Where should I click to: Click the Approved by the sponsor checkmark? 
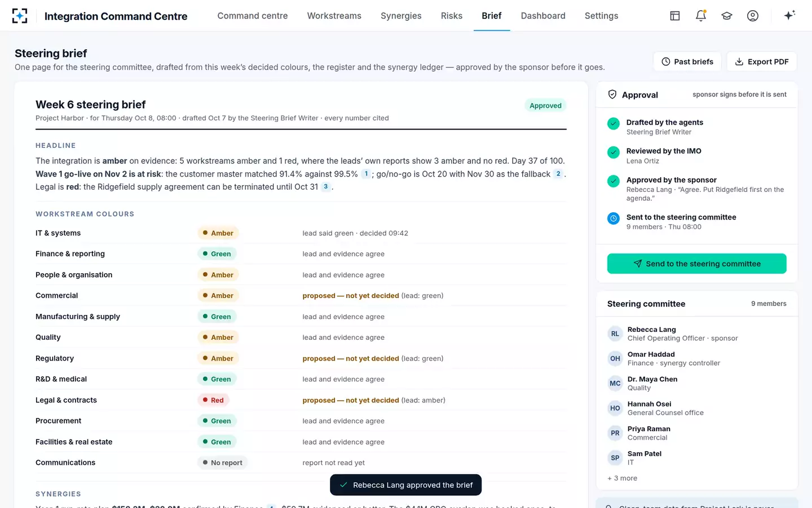click(x=614, y=181)
